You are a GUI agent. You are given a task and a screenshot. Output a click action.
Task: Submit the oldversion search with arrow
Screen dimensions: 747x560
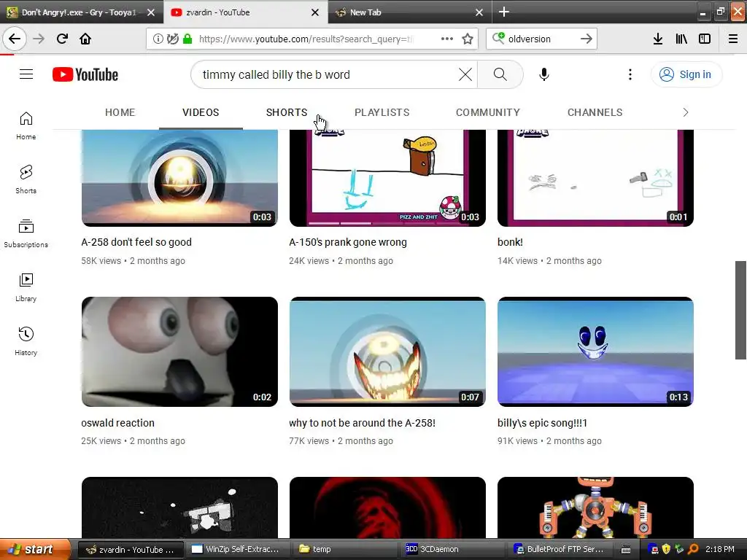[587, 39]
